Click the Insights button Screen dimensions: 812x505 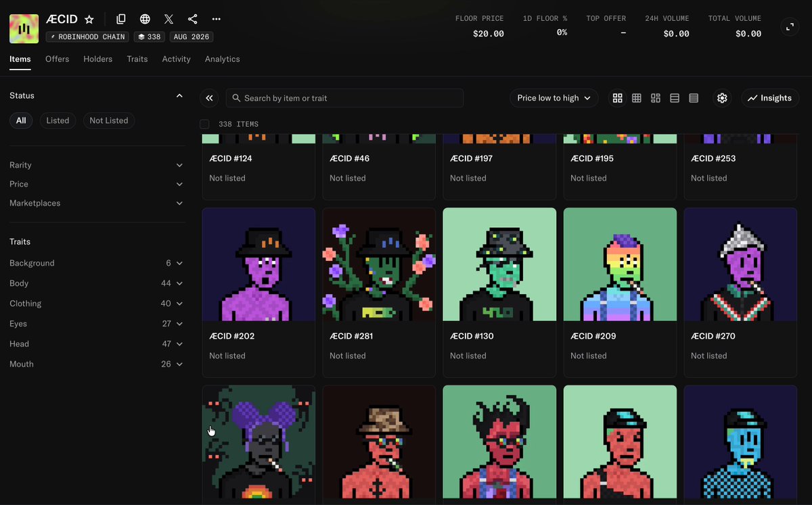[770, 98]
